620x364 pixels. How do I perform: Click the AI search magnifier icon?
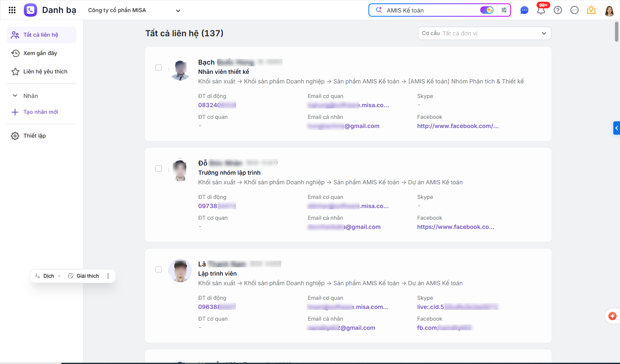tap(379, 10)
